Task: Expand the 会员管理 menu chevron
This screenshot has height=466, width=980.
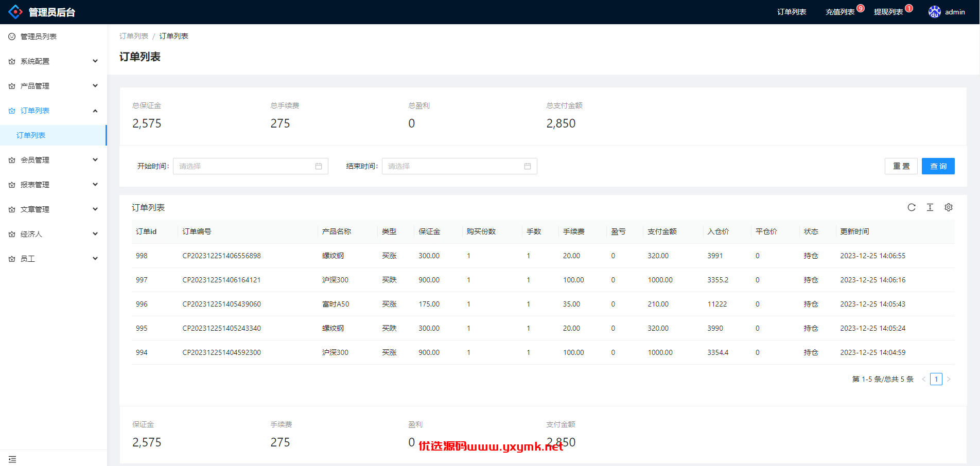Action: coord(95,160)
